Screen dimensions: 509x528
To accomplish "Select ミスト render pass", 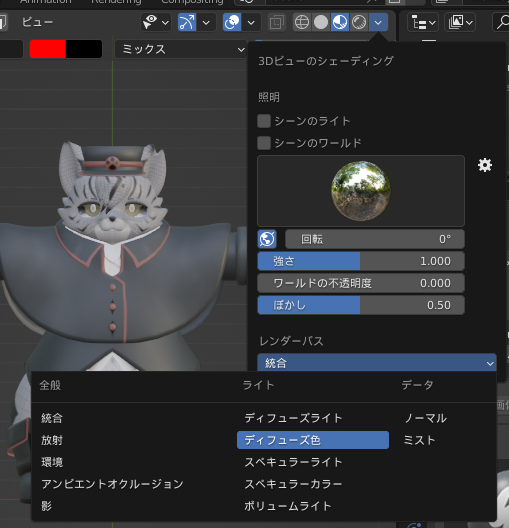I will (419, 440).
